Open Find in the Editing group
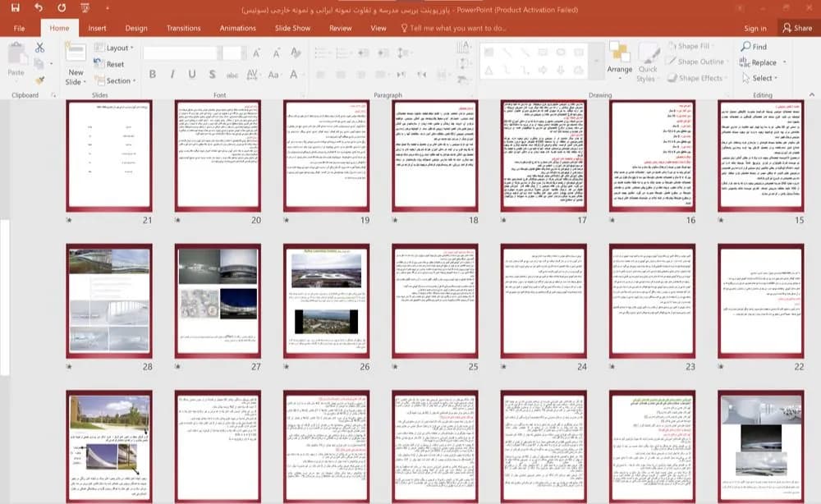Image resolution: width=821 pixels, height=504 pixels. [754, 47]
